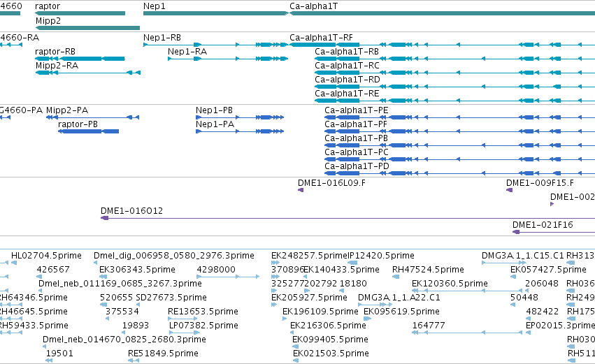This screenshot has width=595, height=364.
Task: Select the Mipp2 gene label
Action: (48, 20)
